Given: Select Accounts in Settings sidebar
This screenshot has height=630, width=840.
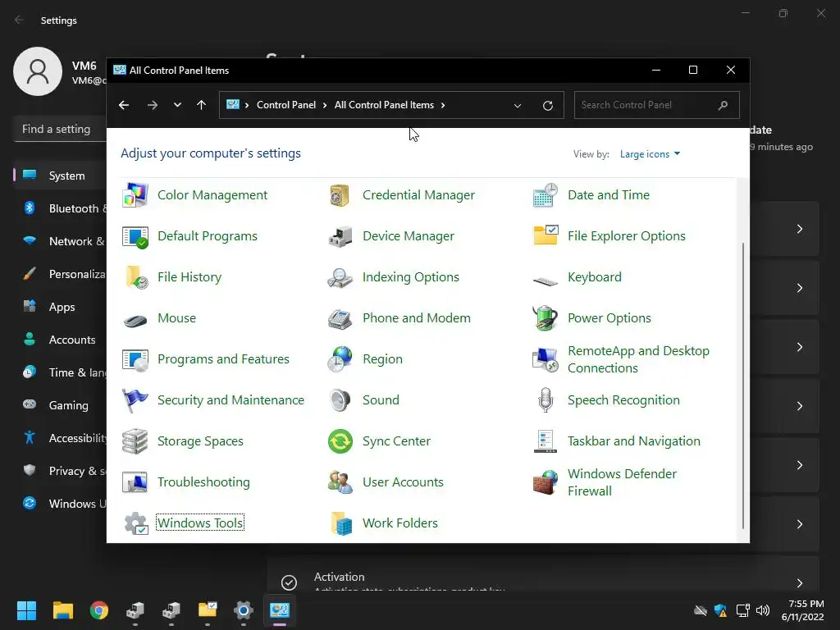Looking at the screenshot, I should [x=61, y=340].
